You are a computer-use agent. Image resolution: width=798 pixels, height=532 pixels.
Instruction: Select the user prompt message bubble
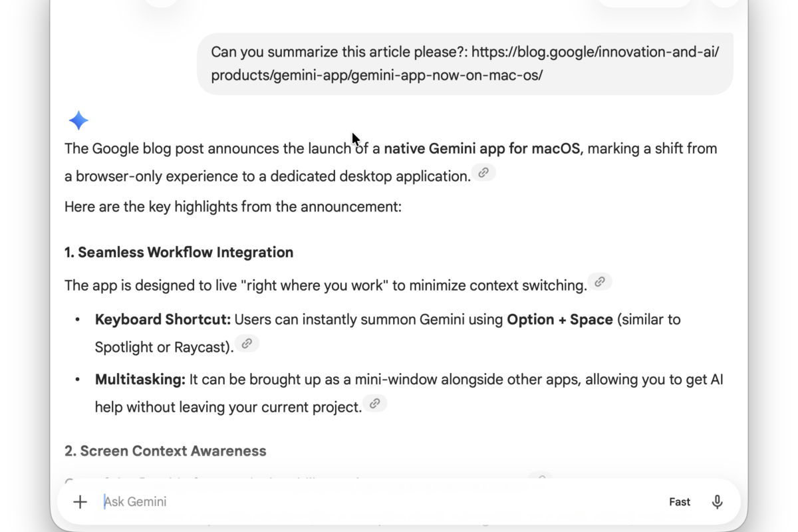465,64
